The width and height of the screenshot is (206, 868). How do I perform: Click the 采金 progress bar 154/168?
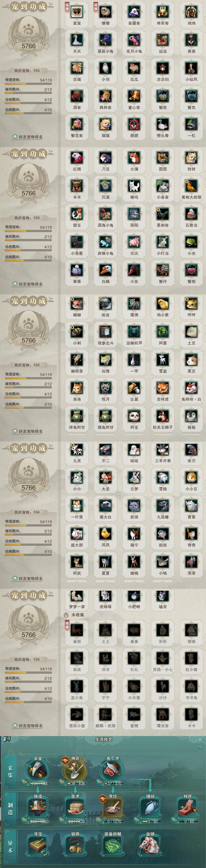(x=38, y=783)
